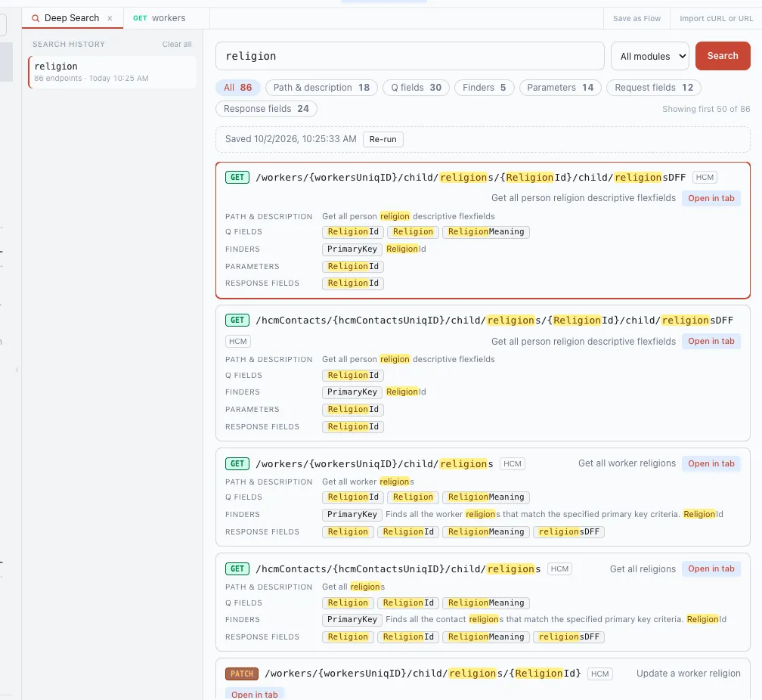Click the /hcmContacts/{hcmContactsUniqID}/child/religions path
762x700 pixels.
point(398,568)
